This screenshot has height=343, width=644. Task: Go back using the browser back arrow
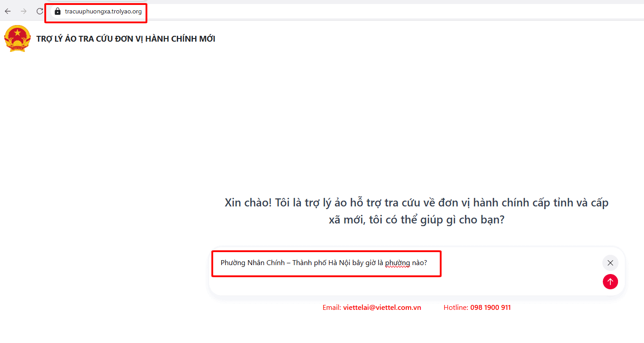click(x=8, y=11)
